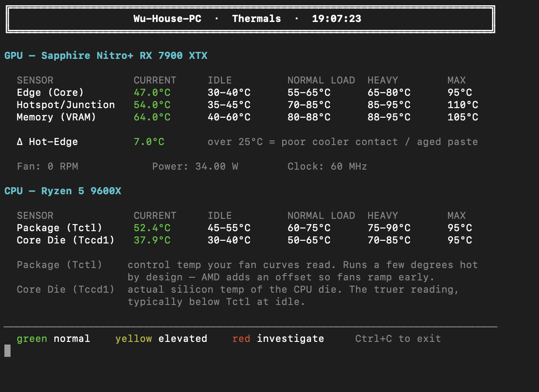Image resolution: width=539 pixels, height=392 pixels.
Task: Click the SENSOR column header in the CPU table
Action: tap(35, 215)
